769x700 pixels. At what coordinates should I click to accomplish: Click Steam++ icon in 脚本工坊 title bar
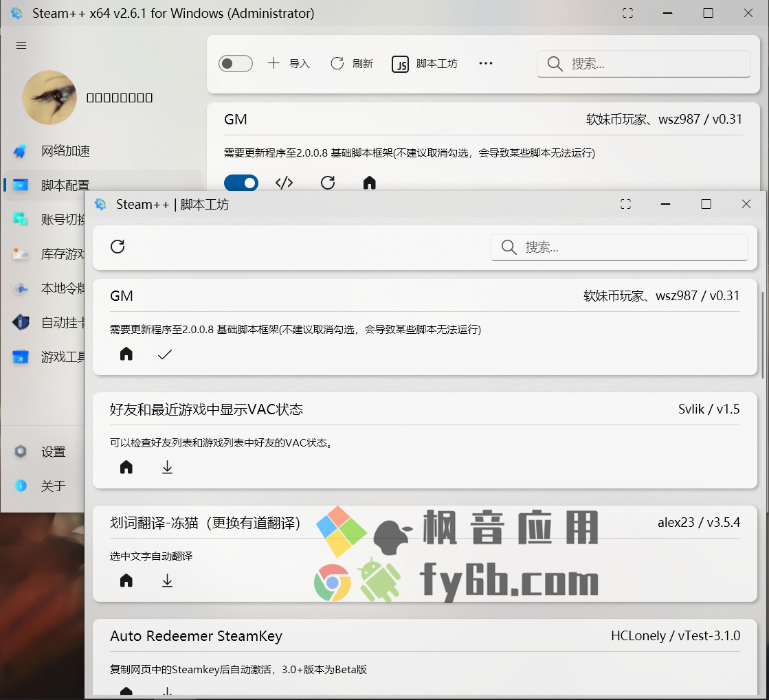[x=100, y=204]
